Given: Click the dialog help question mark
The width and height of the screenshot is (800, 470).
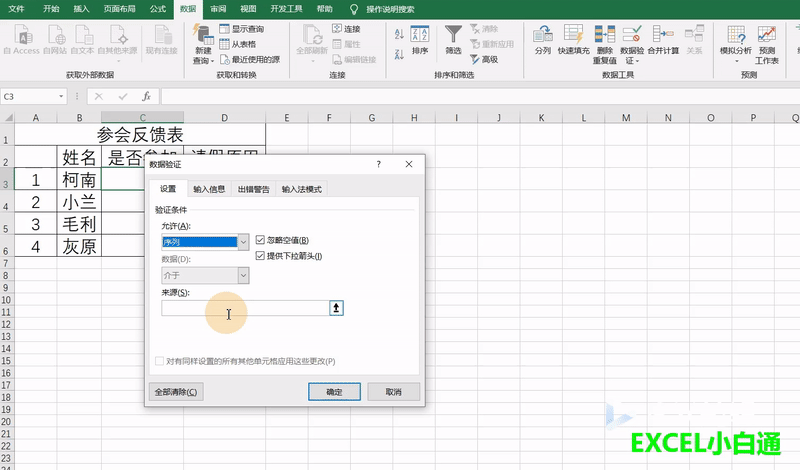Looking at the screenshot, I should tap(379, 164).
